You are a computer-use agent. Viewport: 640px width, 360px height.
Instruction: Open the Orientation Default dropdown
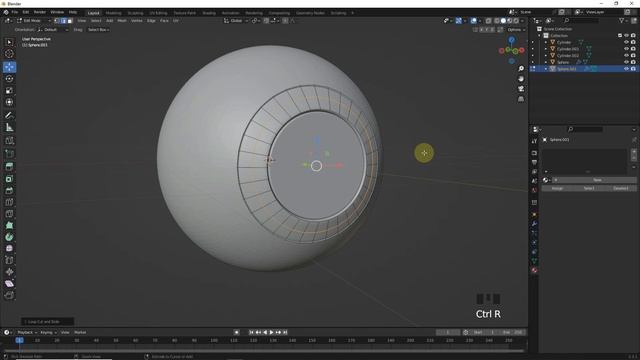[x=53, y=30]
